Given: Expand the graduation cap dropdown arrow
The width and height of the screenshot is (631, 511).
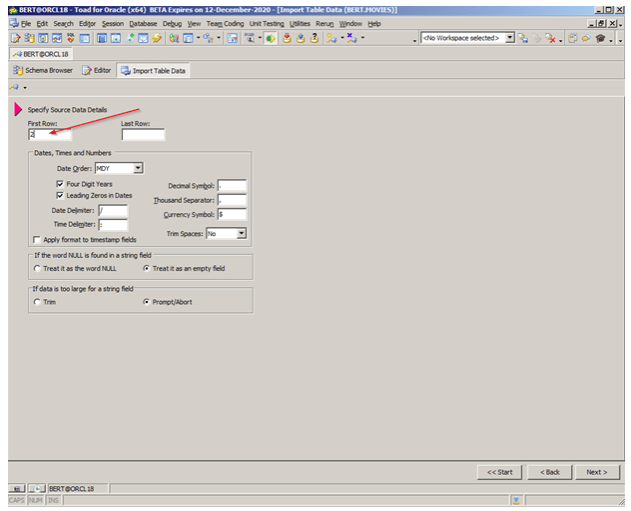Looking at the screenshot, I should tap(611, 40).
